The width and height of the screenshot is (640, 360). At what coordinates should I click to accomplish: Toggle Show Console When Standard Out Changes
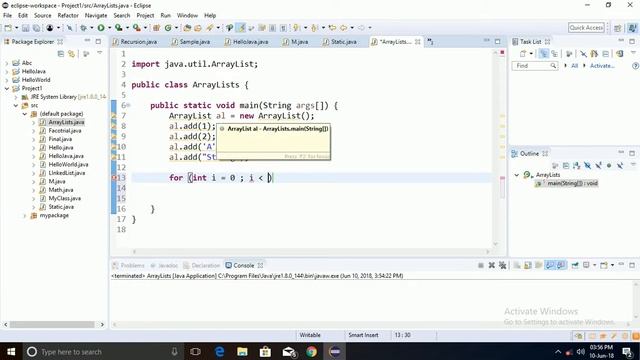550,265
